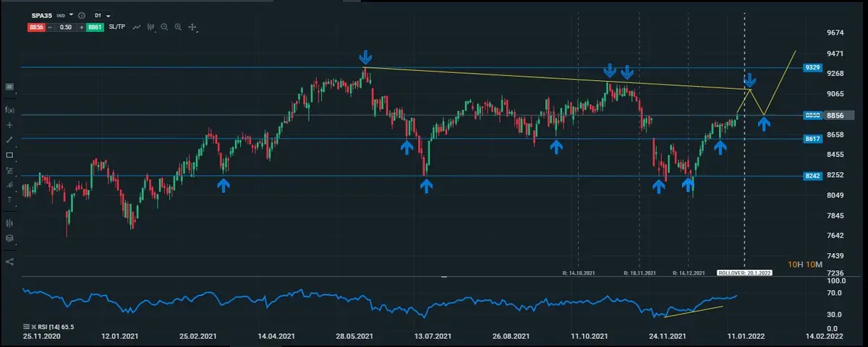Screen dimensions: 868x347
Task: Click the 0.50 volume input field
Action: pyautogui.click(x=67, y=27)
